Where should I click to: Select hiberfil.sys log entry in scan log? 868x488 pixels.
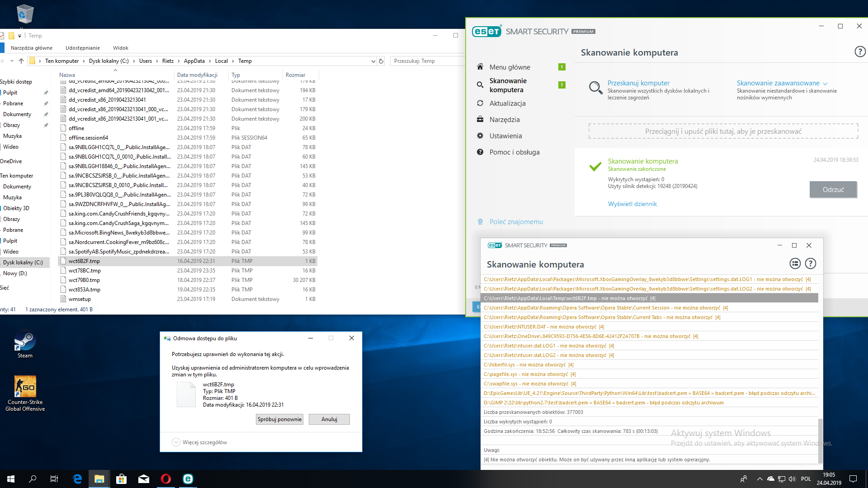649,364
